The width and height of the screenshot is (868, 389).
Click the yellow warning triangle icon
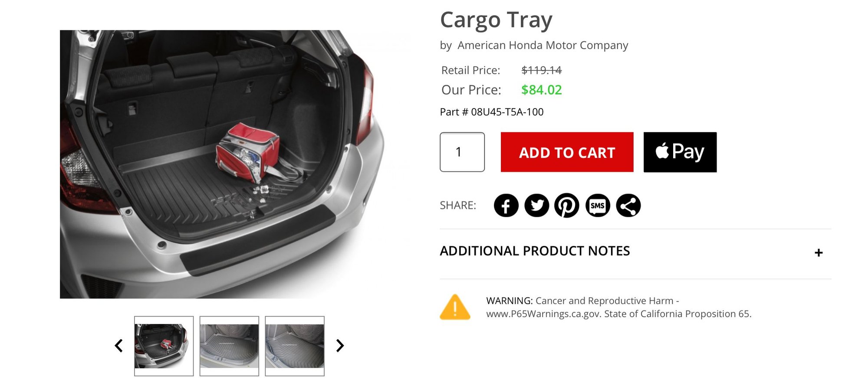(x=455, y=307)
